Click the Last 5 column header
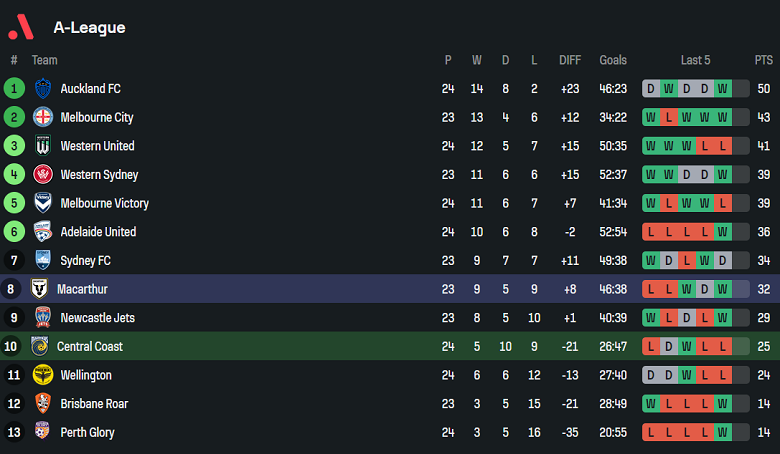Screen dimensions: 780x454 point(695,60)
